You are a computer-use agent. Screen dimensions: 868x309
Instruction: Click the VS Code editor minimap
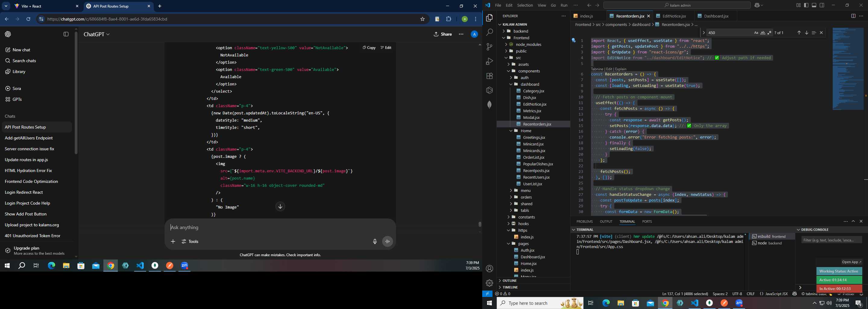click(x=848, y=69)
